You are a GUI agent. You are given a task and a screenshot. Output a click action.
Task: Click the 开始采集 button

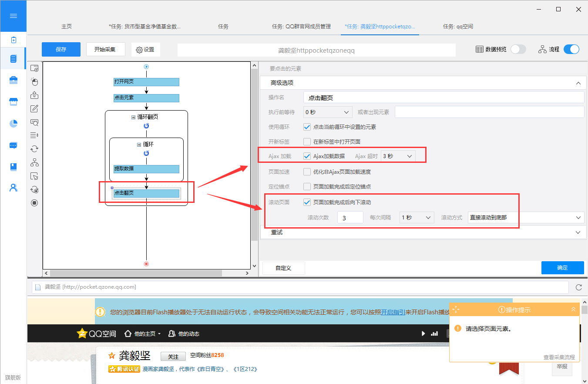point(106,49)
